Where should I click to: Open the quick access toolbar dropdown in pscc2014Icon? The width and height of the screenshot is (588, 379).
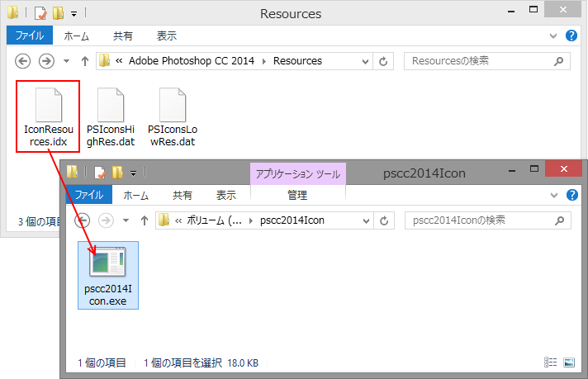coord(133,173)
